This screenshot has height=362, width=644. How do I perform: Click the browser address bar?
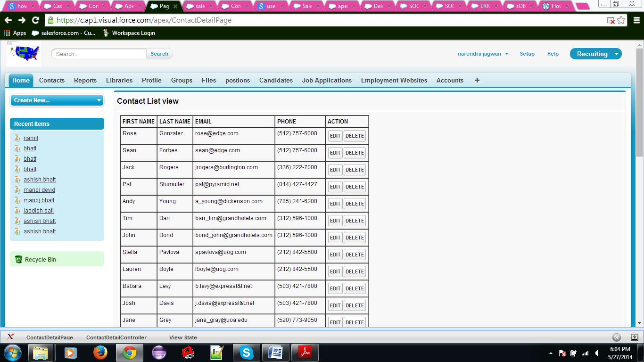pyautogui.click(x=325, y=20)
